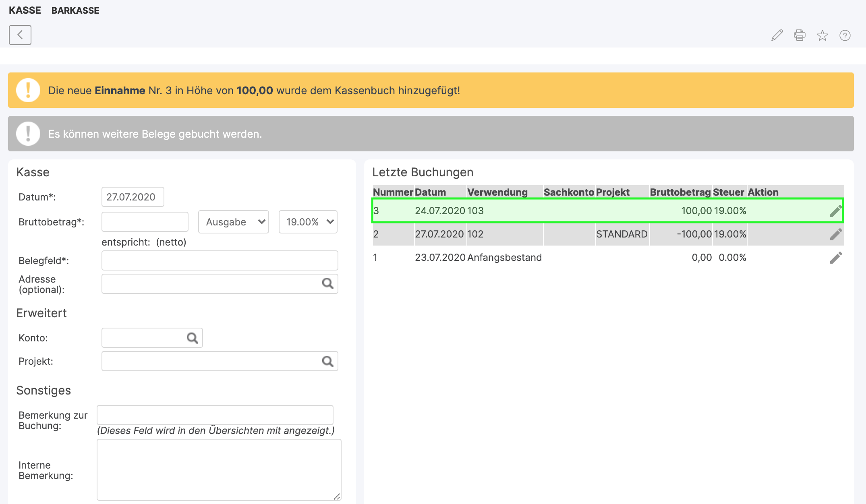Viewport: 866px width, 504px height.
Task: Click the KASSE menu item
Action: 25,10
